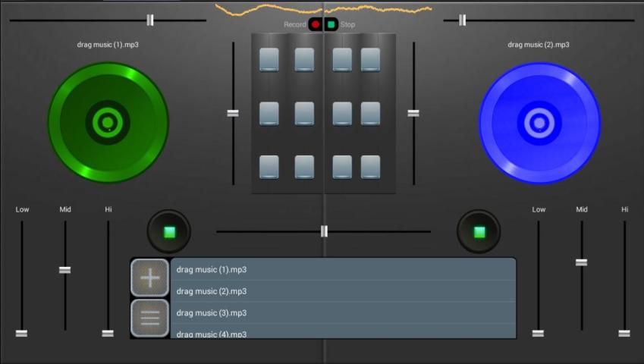Viewport: 644px width, 364px height.
Task: Click the red Record button
Action: pyautogui.click(x=315, y=24)
